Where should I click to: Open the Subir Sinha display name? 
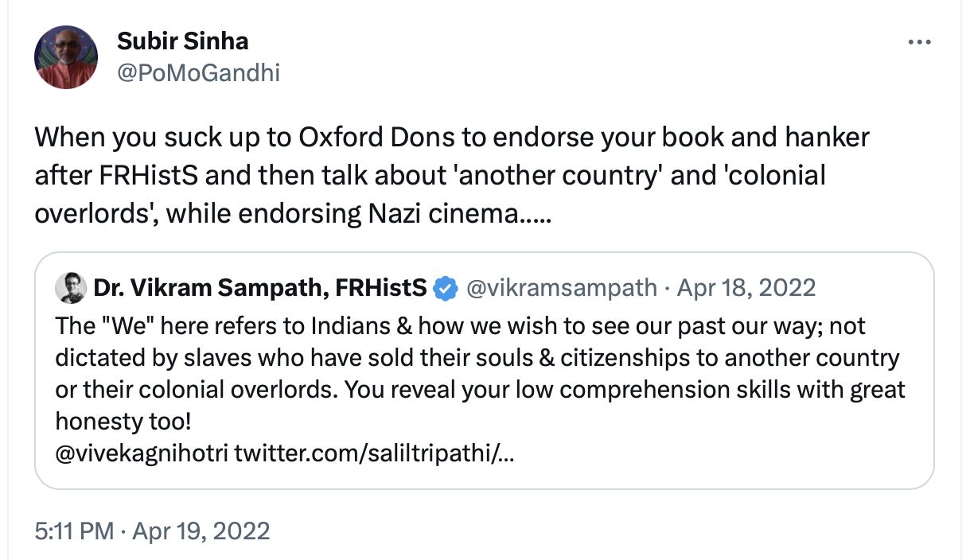point(183,41)
